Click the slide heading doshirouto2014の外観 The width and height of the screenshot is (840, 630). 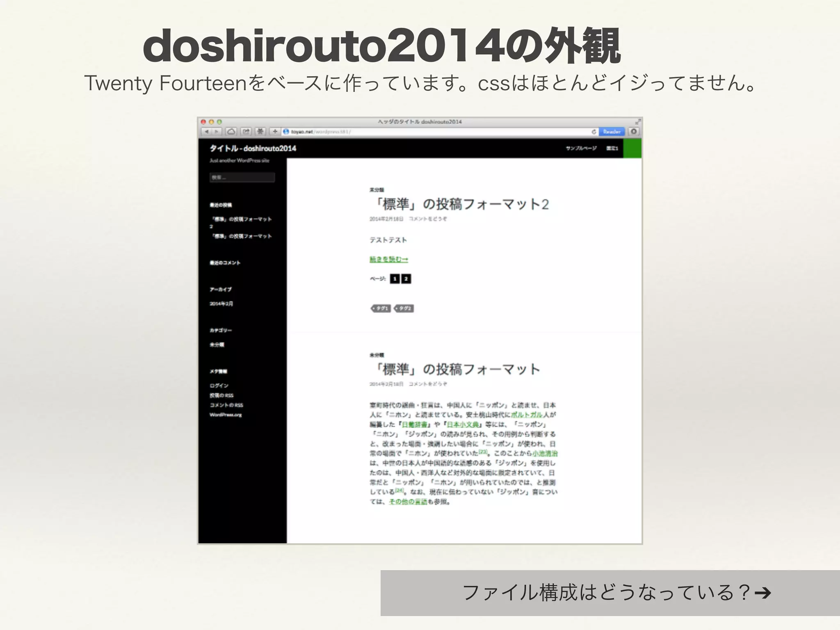coord(381,46)
